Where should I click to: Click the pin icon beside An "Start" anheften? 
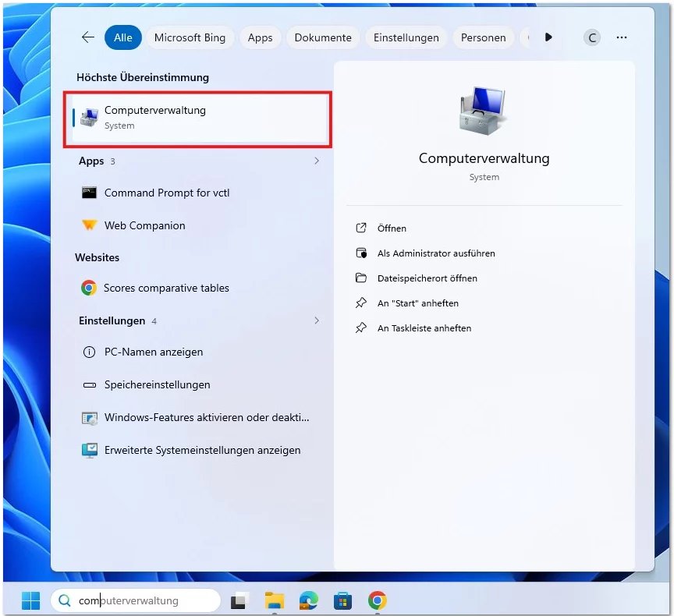[361, 303]
